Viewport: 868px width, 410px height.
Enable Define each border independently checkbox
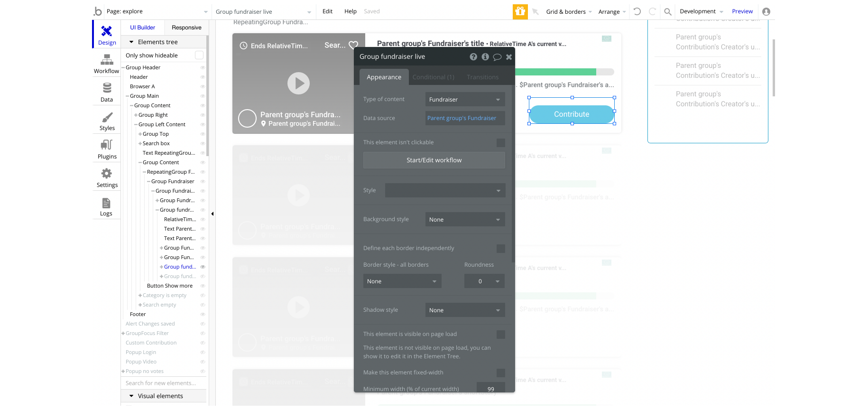500,248
